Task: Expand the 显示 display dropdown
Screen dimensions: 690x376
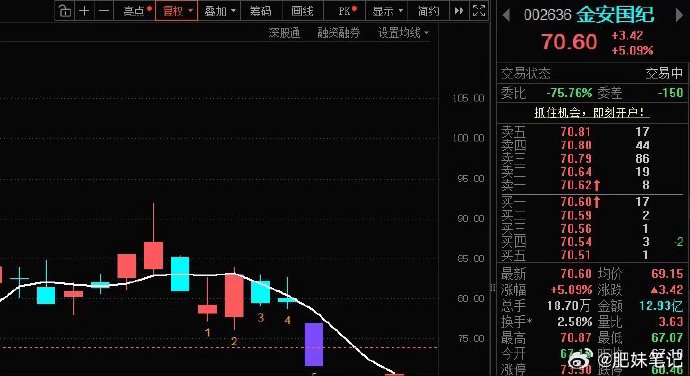Action: pyautogui.click(x=387, y=11)
